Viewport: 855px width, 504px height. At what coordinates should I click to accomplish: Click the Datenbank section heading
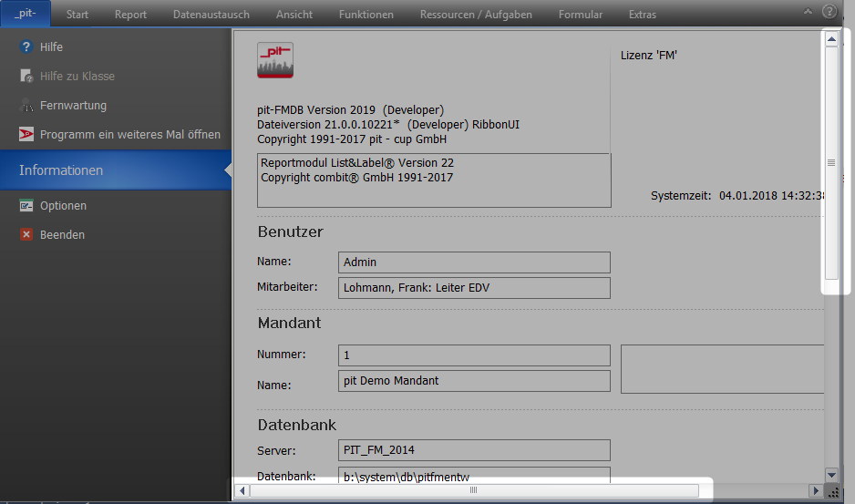pos(296,425)
